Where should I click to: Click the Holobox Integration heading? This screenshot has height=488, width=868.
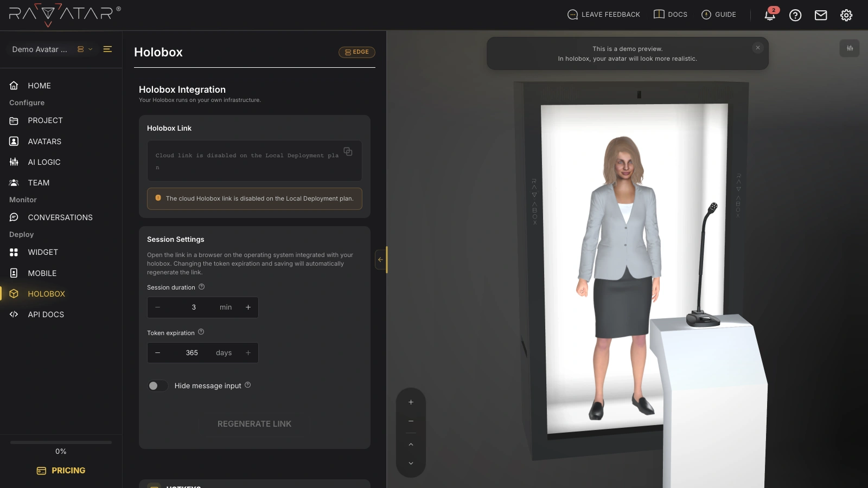tap(182, 89)
